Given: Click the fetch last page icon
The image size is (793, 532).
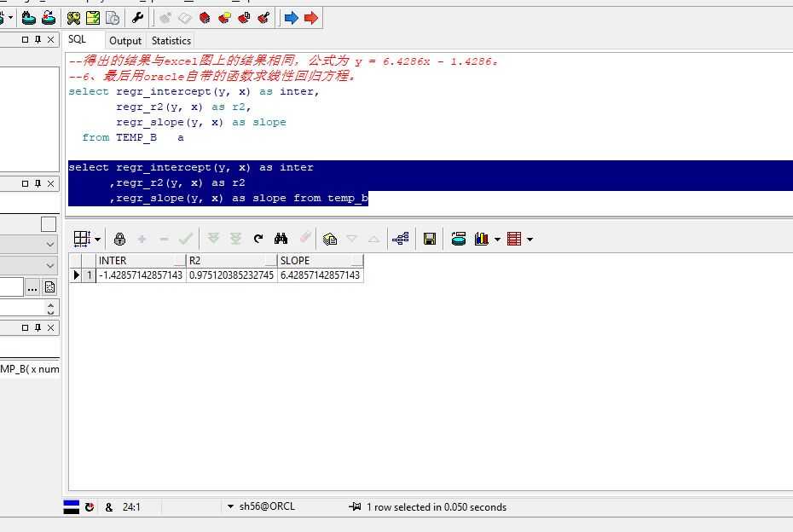Looking at the screenshot, I should pyautogui.click(x=235, y=239).
